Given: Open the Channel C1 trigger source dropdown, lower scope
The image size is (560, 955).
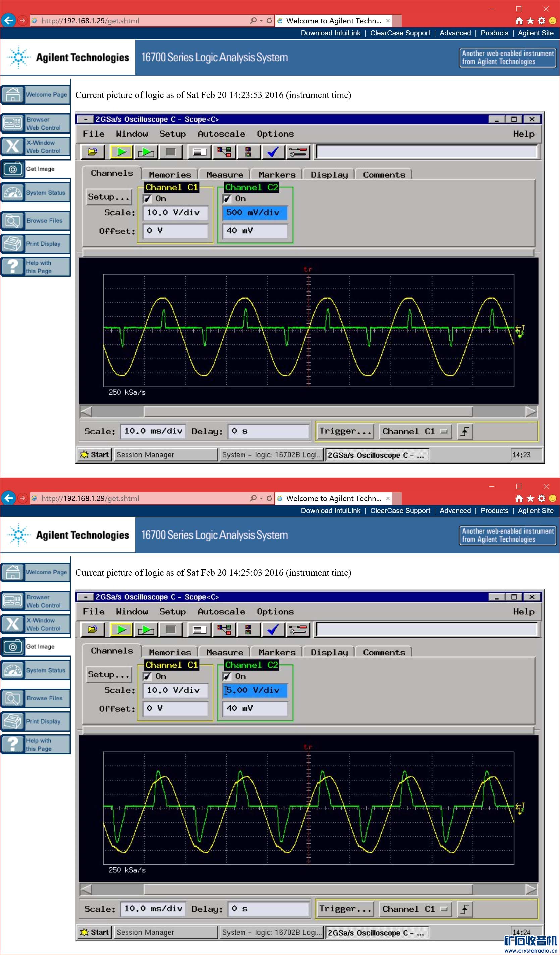Looking at the screenshot, I should click(x=415, y=909).
